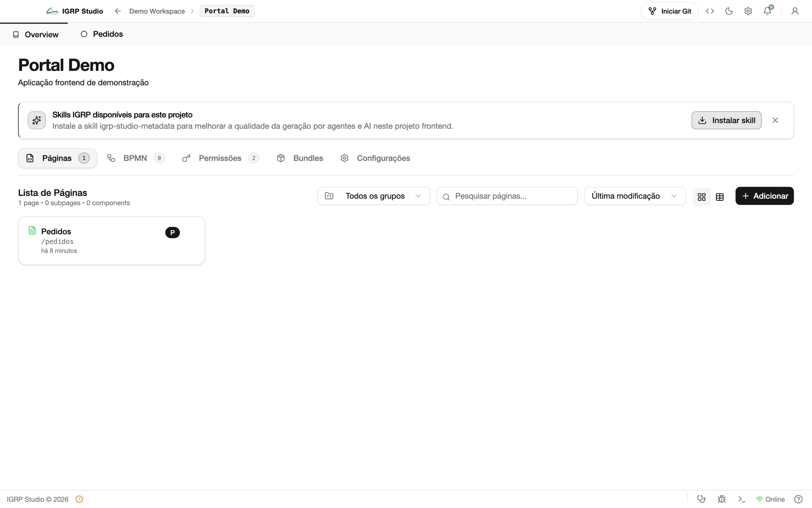Toggle dark mode with moon icon
The image size is (812, 508).
click(729, 11)
